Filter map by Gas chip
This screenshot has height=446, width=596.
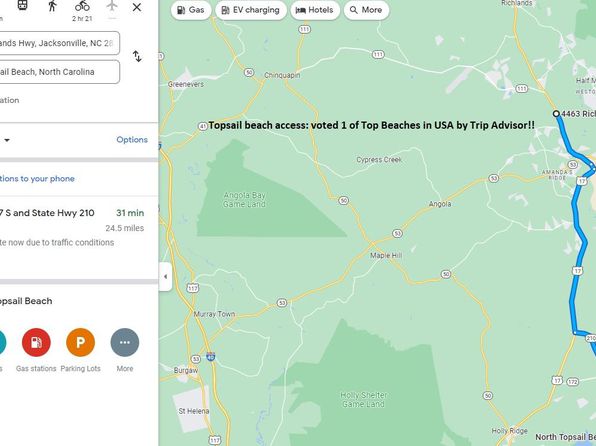tap(191, 10)
